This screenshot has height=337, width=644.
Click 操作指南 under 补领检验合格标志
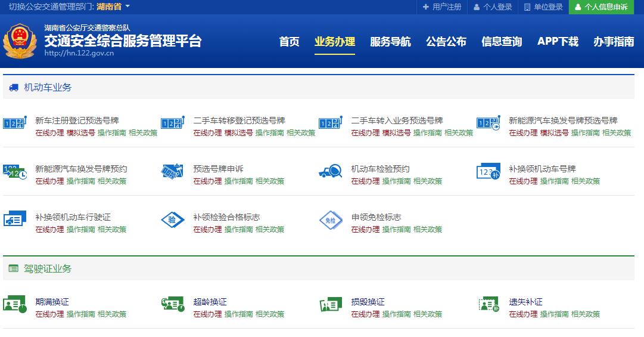(239, 229)
